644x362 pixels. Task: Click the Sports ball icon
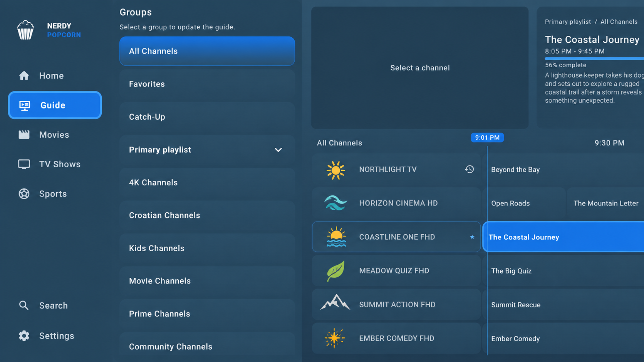24,194
